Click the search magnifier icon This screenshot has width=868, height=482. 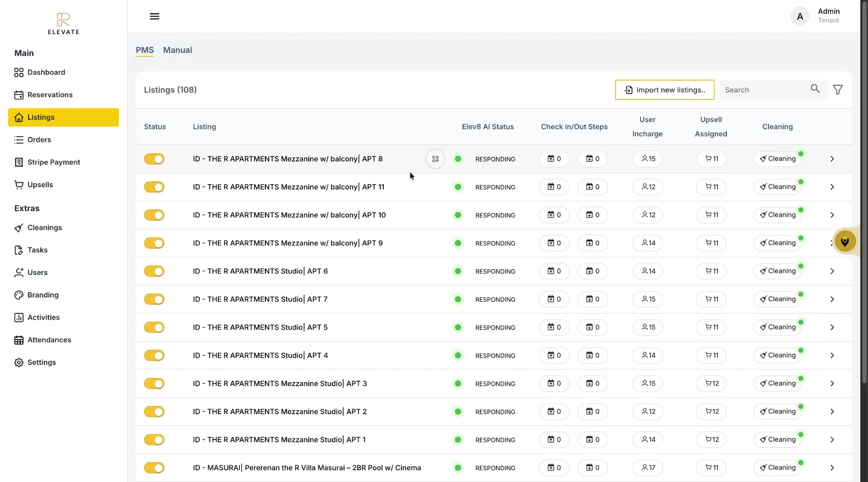pyautogui.click(x=815, y=89)
